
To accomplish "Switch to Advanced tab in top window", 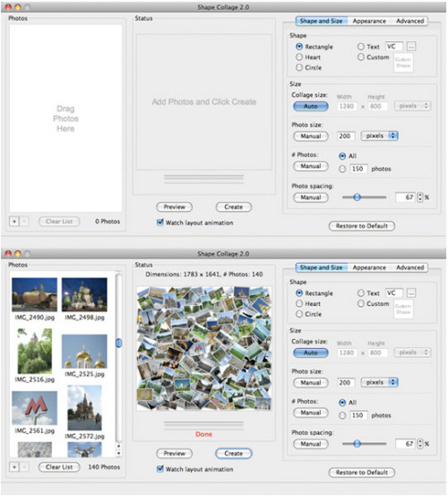I will (x=409, y=22).
